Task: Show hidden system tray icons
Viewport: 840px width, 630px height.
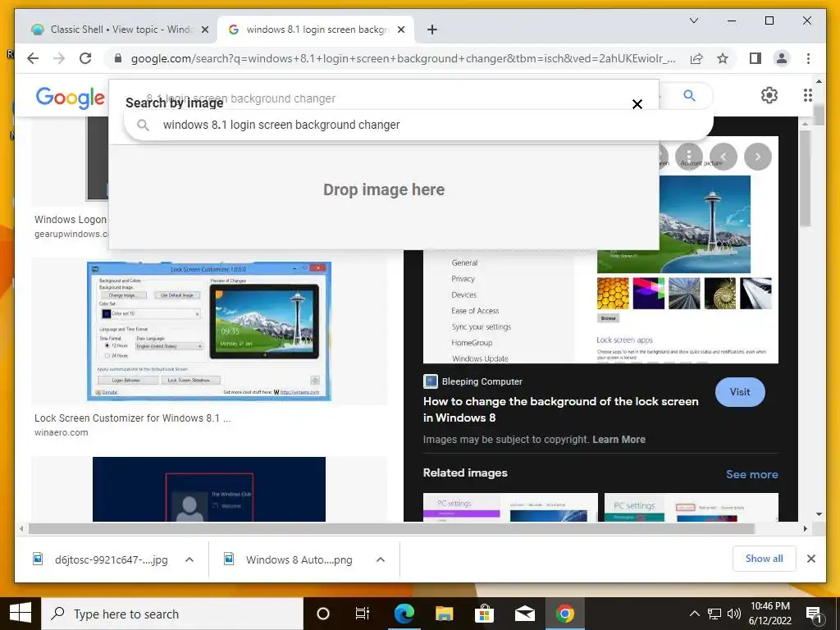Action: tap(694, 614)
